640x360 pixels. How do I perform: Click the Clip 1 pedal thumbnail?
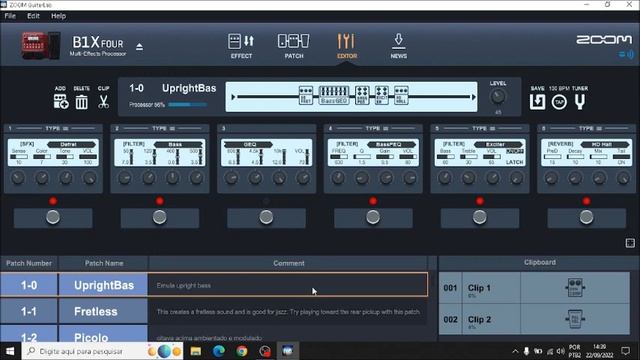point(575,288)
